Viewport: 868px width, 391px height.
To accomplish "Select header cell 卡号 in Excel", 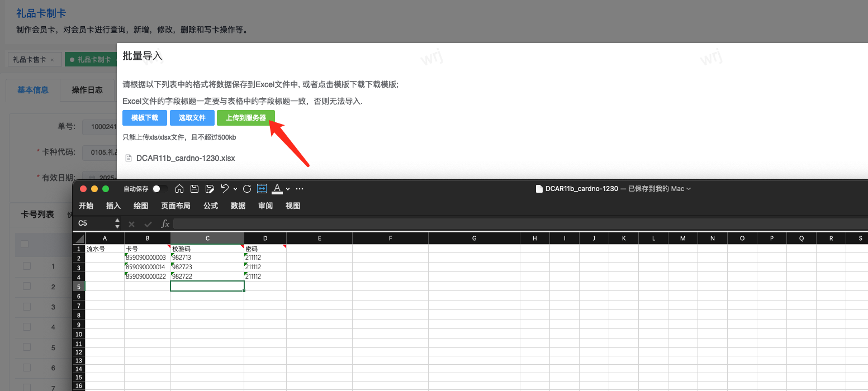I will [147, 249].
